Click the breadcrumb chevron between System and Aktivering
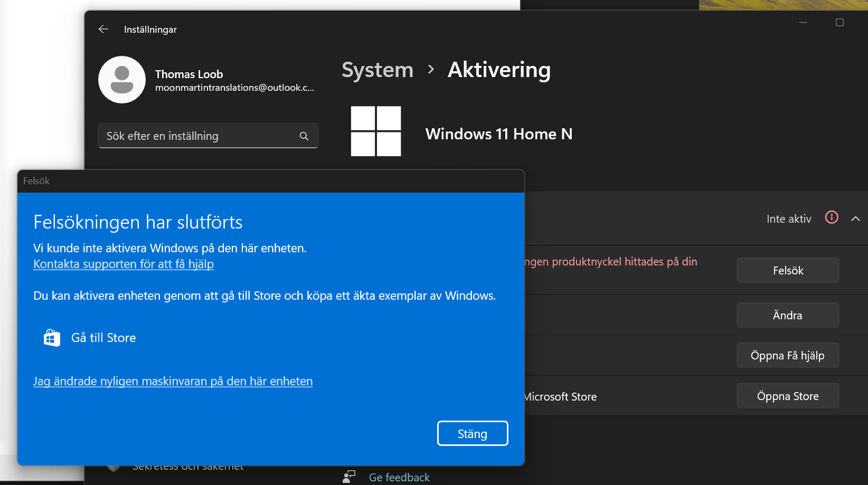The width and height of the screenshot is (868, 485). 431,69
